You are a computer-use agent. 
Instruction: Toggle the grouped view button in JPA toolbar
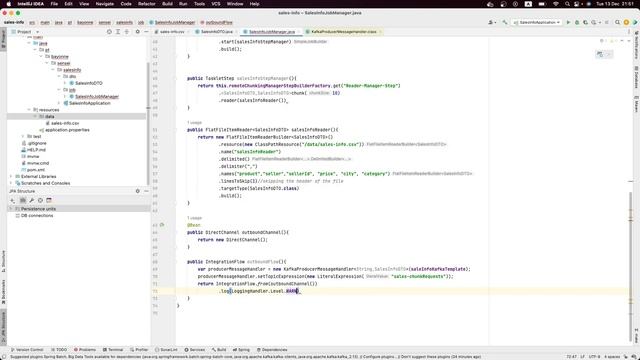[x=22, y=200]
